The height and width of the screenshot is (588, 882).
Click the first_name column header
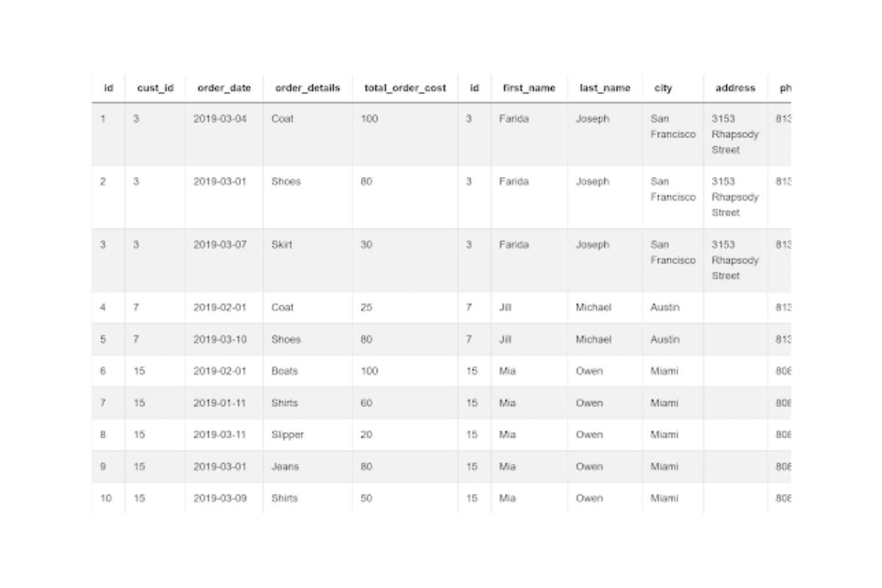pyautogui.click(x=529, y=88)
